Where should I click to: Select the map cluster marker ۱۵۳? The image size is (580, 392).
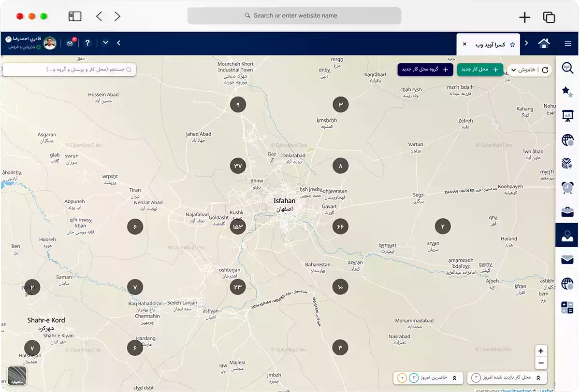238,226
